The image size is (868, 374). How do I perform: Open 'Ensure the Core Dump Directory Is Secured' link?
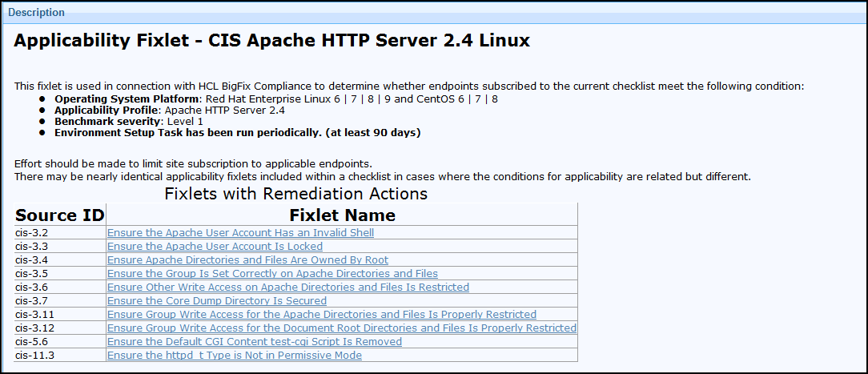[x=216, y=301]
